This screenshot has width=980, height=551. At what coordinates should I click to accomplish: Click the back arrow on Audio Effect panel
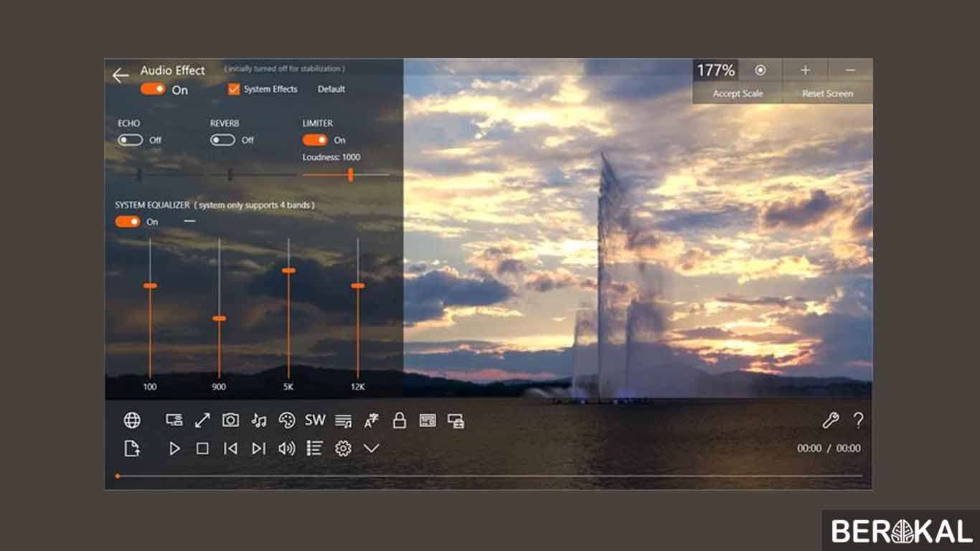coord(120,75)
